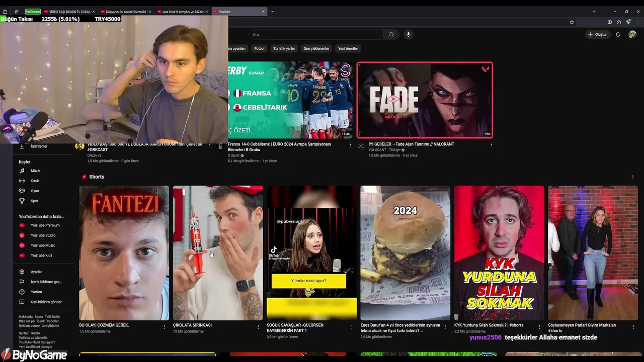Open YouTube notifications bell

[x=618, y=35]
